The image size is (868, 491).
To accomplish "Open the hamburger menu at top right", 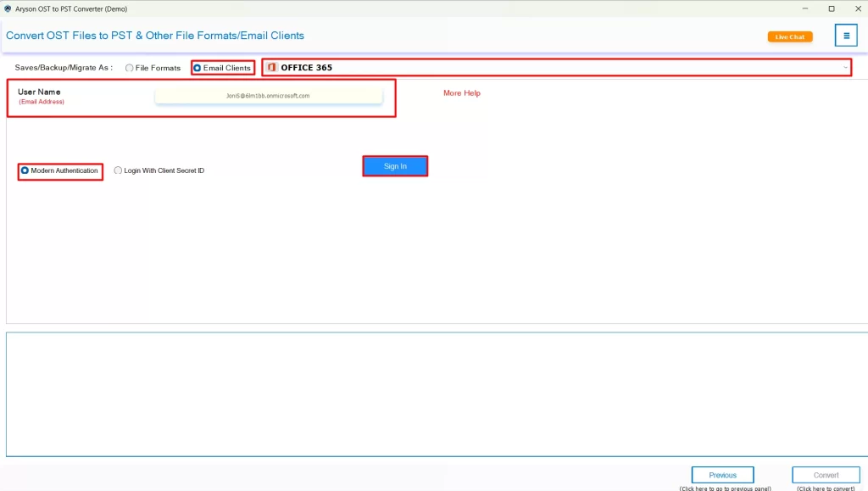I will click(846, 36).
